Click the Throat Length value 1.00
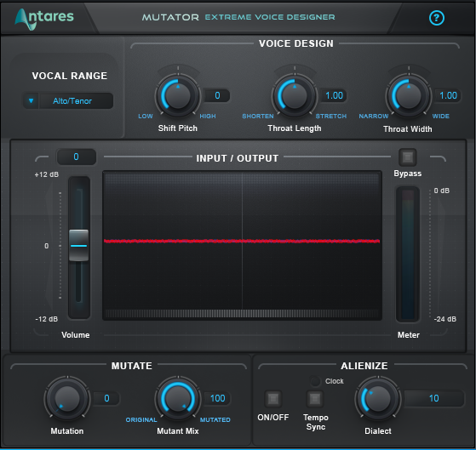 pos(334,95)
